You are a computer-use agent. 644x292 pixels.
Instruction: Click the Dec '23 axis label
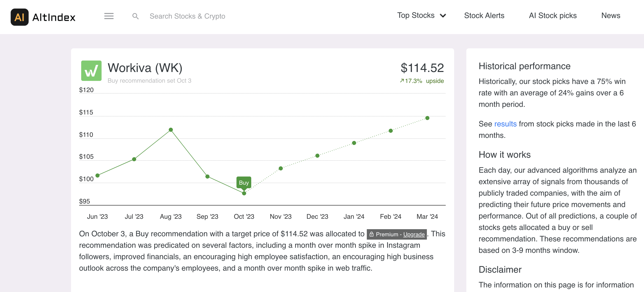click(x=317, y=216)
